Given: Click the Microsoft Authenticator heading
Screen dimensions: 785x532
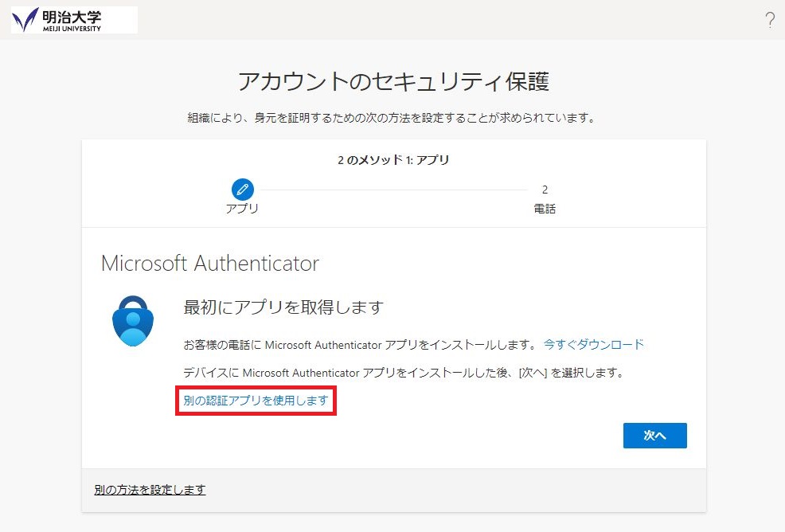Looking at the screenshot, I should (210, 264).
